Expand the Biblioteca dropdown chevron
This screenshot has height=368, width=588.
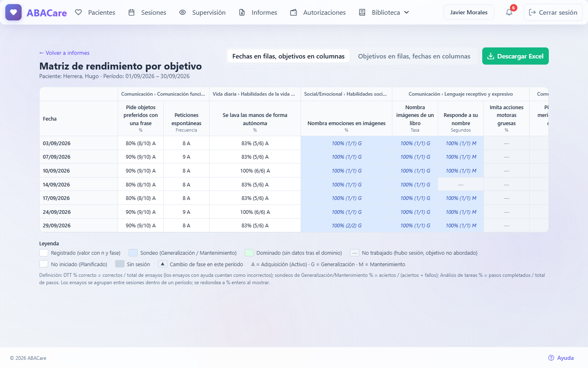[406, 12]
